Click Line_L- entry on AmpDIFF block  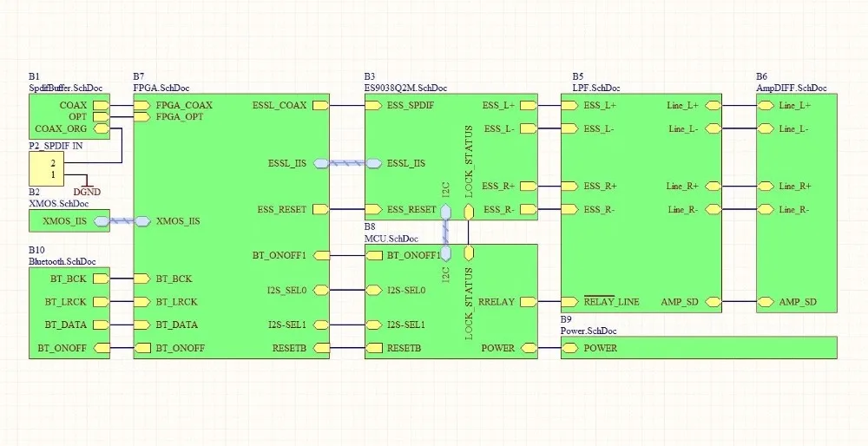[x=766, y=128]
